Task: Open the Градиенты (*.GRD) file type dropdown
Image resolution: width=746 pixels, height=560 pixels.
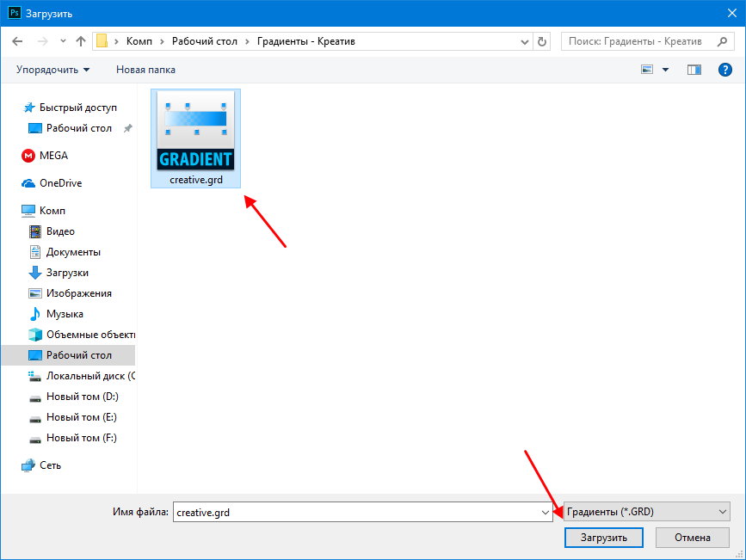Action: 646,512
